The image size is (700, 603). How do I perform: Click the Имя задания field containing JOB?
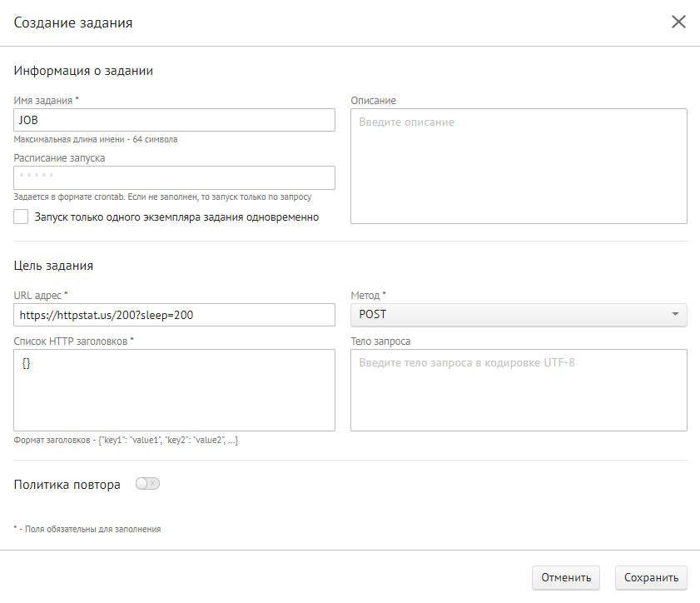click(x=174, y=120)
